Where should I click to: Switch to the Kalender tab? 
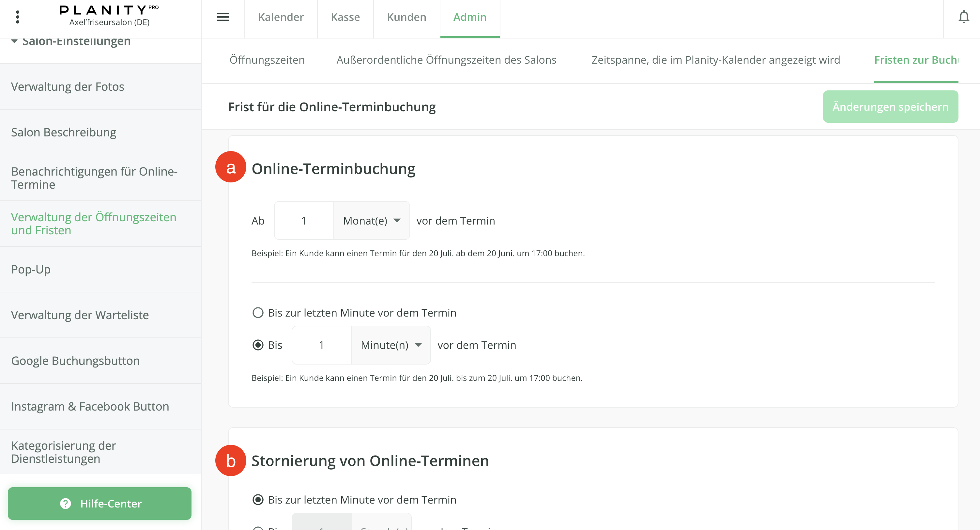281,17
